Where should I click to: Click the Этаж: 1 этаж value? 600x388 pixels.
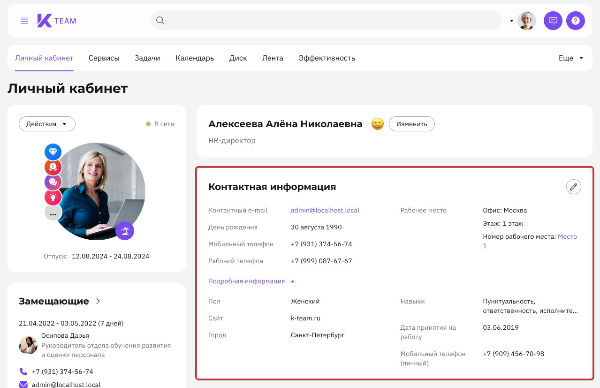503,223
